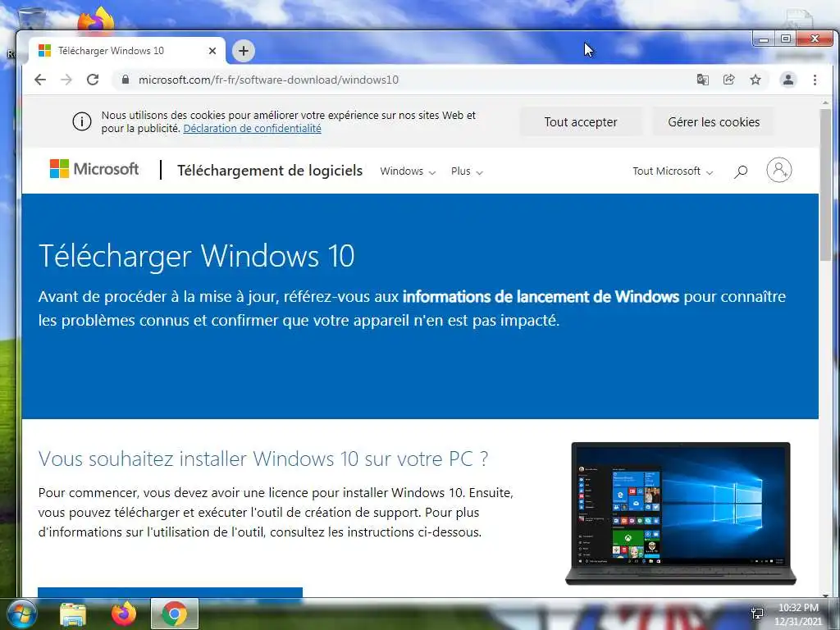
Task: Click the padlock site security icon
Action: [x=126, y=80]
